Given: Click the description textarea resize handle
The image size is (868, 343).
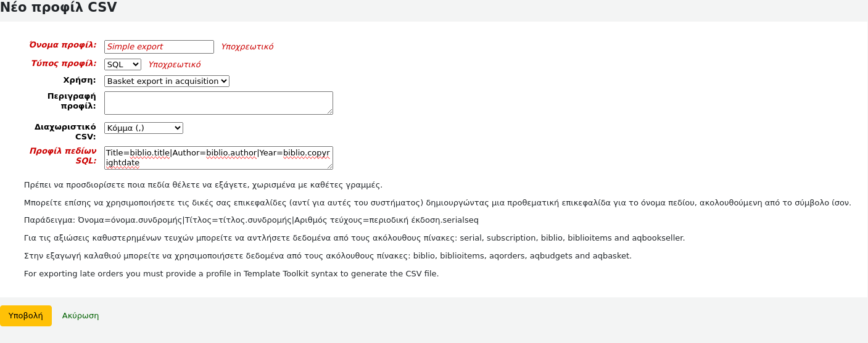Looking at the screenshot, I should pos(330,112).
